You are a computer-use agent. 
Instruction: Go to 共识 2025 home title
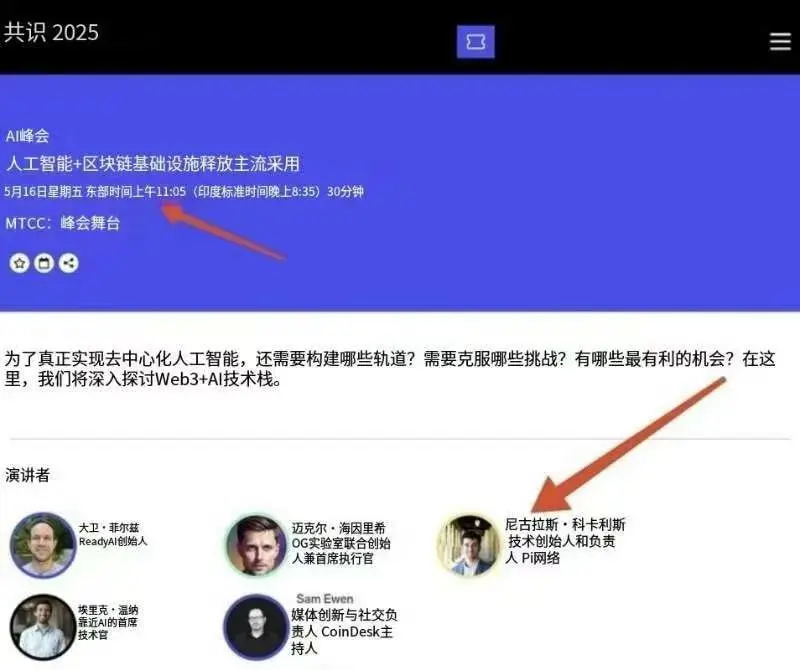[x=51, y=33]
